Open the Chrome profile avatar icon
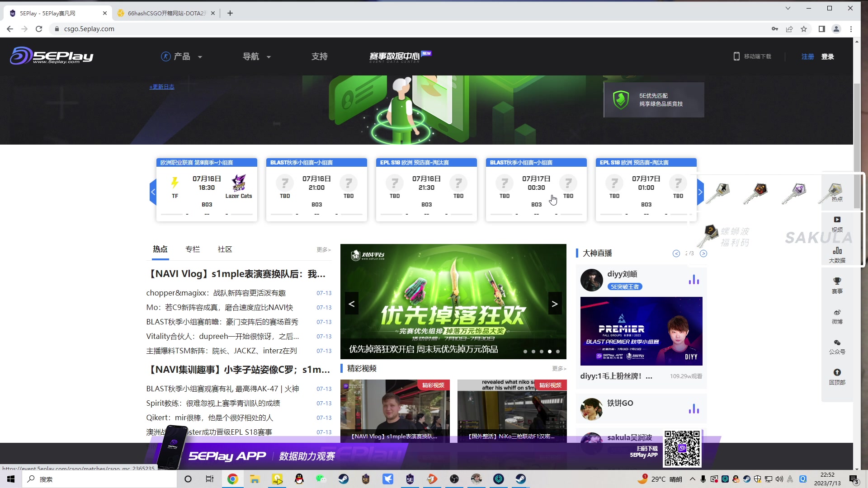This screenshot has width=868, height=488. (x=836, y=29)
